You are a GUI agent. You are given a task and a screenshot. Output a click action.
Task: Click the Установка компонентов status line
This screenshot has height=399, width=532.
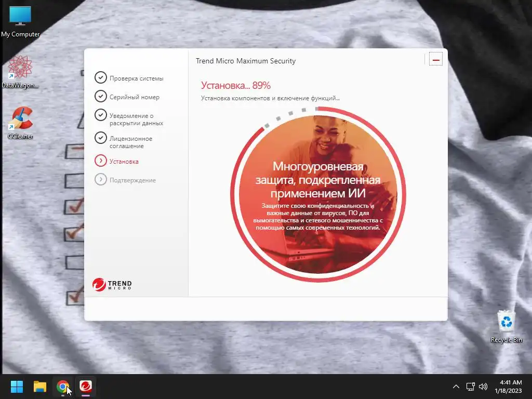tap(270, 98)
